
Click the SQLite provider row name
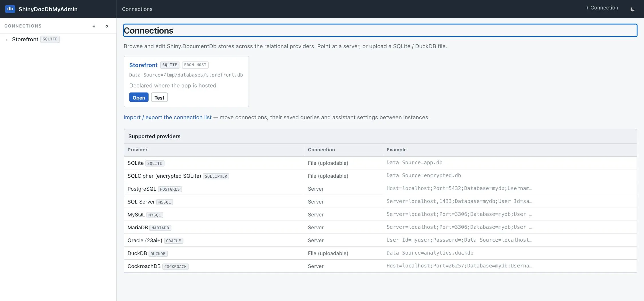point(136,163)
